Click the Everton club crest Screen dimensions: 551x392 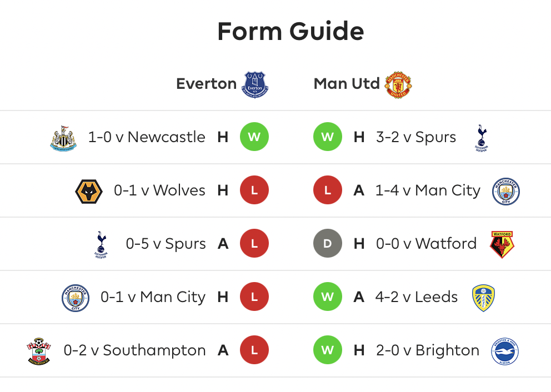pyautogui.click(x=255, y=84)
